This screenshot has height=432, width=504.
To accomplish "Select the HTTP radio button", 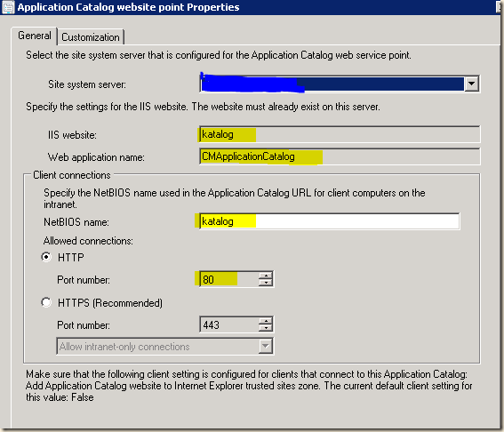I will click(46, 257).
